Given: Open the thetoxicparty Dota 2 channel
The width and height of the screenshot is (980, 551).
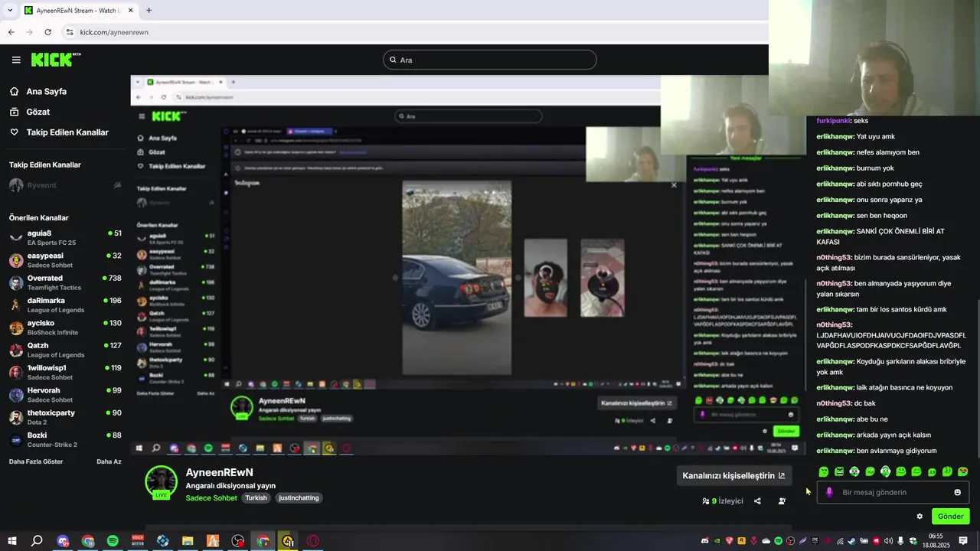Looking at the screenshot, I should [x=65, y=417].
